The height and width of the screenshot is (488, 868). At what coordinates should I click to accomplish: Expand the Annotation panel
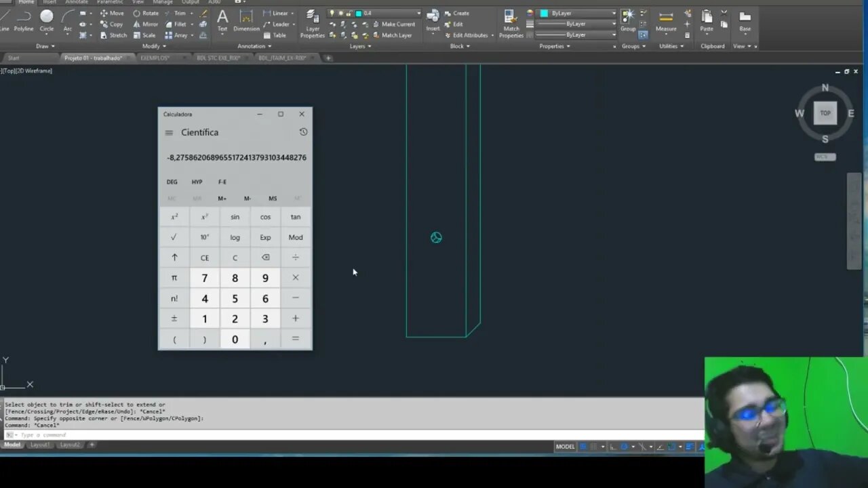[254, 46]
